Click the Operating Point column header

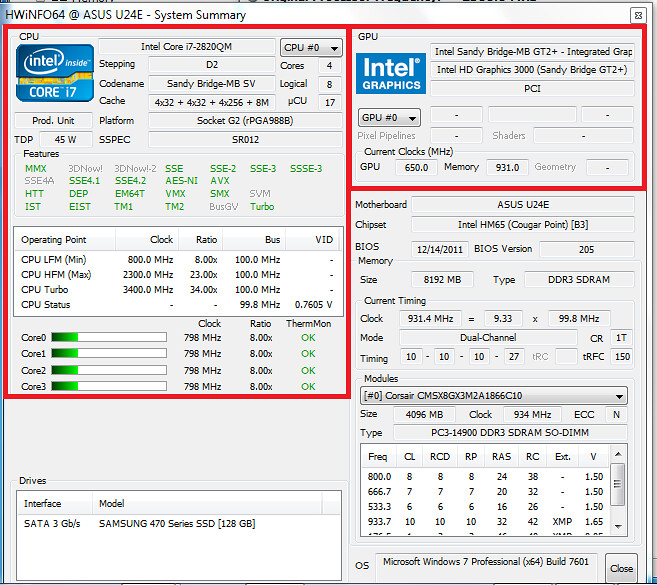click(x=65, y=240)
